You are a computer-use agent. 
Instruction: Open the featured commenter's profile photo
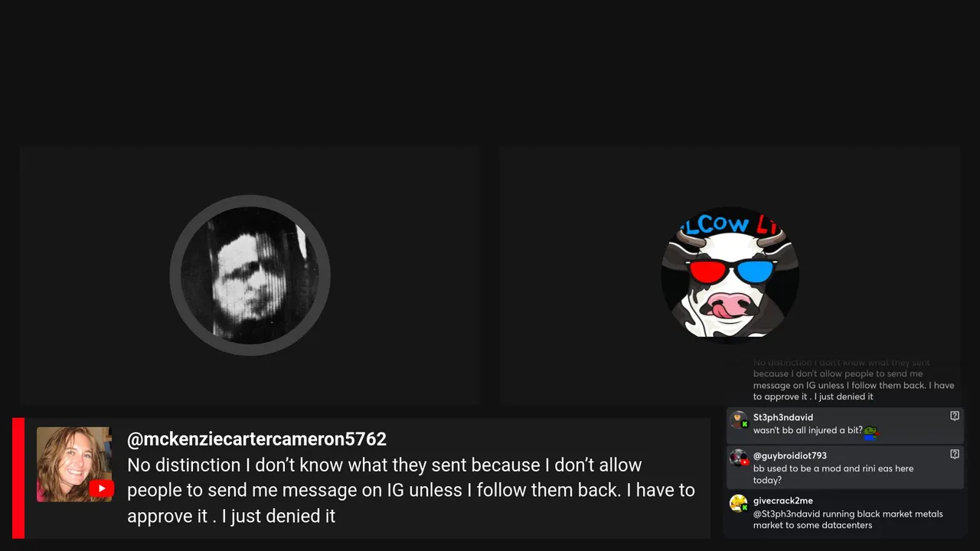(74, 464)
